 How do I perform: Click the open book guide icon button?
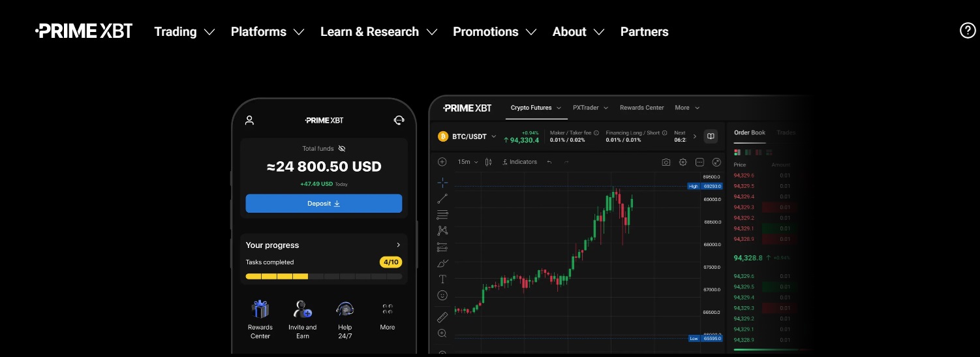711,136
